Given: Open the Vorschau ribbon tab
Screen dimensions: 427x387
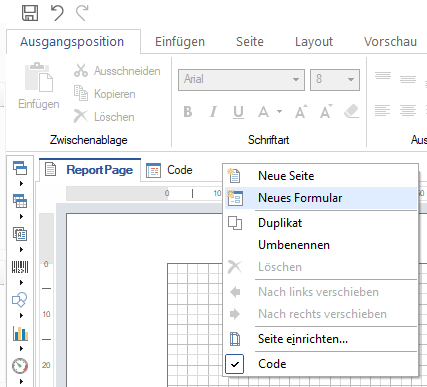Looking at the screenshot, I should 390,42.
